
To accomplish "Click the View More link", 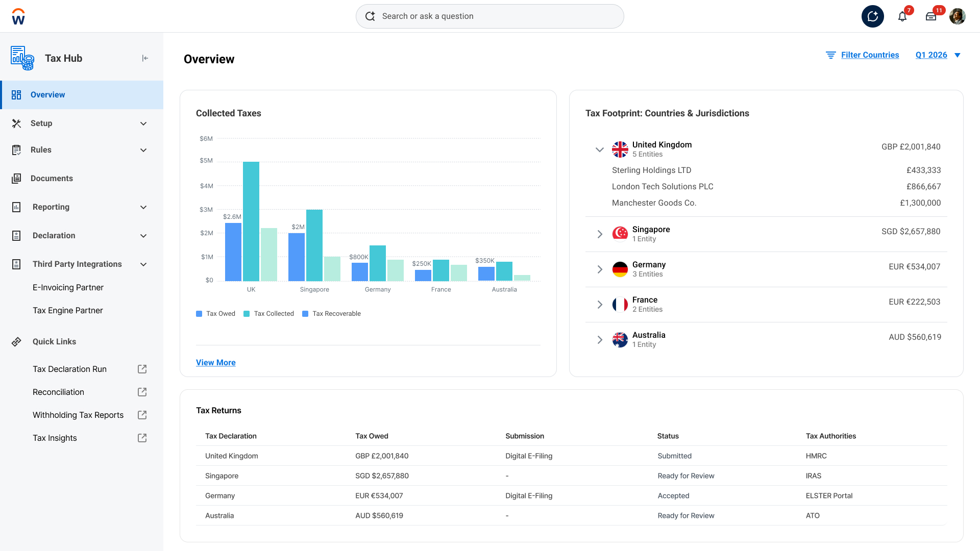I will click(x=215, y=363).
